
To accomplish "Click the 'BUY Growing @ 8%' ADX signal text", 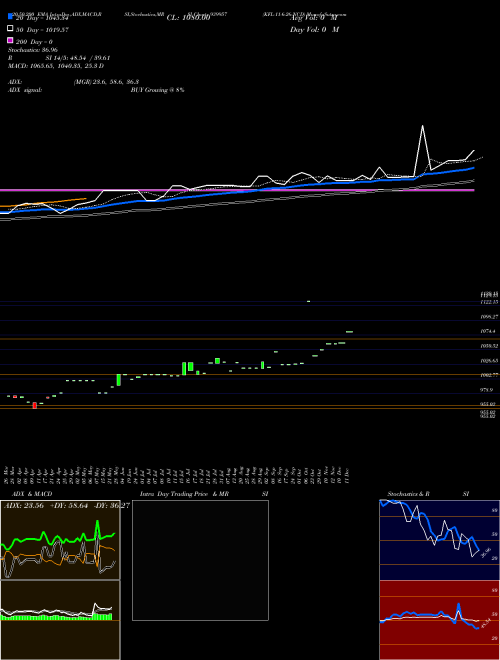I will click(157, 90).
